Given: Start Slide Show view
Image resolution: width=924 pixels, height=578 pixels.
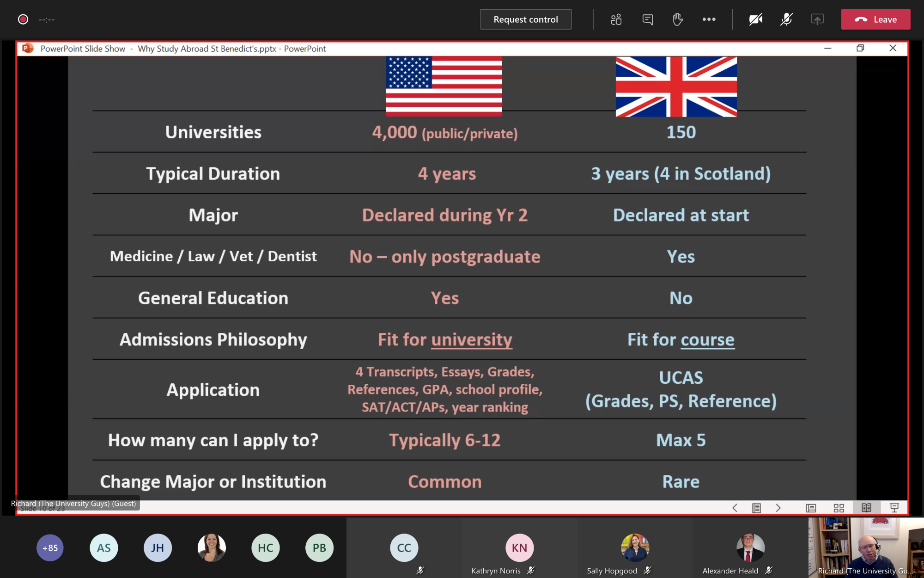Looking at the screenshot, I should pyautogui.click(x=894, y=508).
